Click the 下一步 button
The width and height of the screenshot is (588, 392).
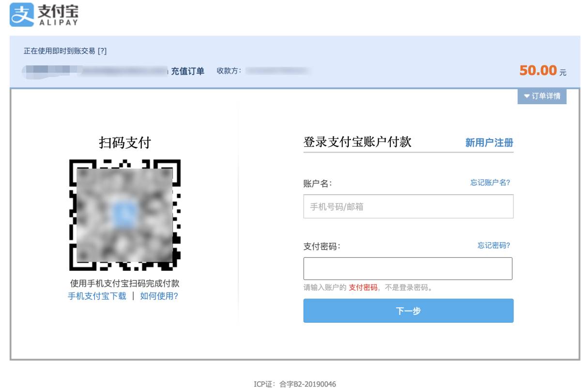[408, 311]
